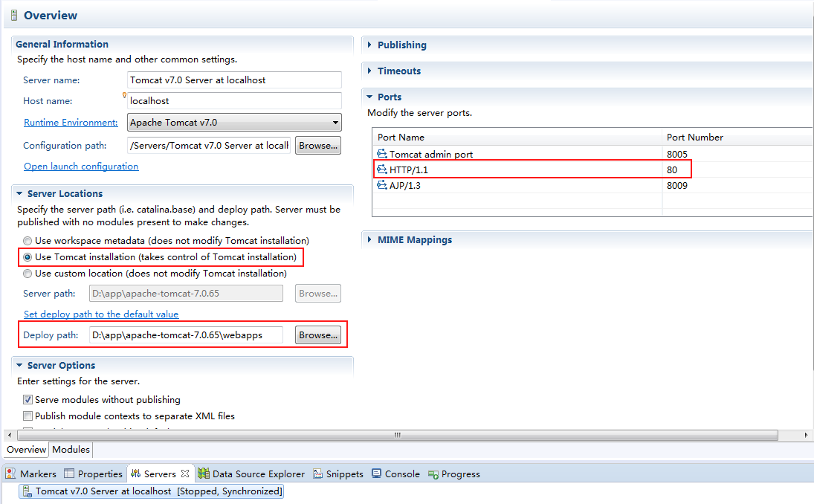The width and height of the screenshot is (814, 504).
Task: Click the Tomcat admin port icon
Action: (x=382, y=154)
